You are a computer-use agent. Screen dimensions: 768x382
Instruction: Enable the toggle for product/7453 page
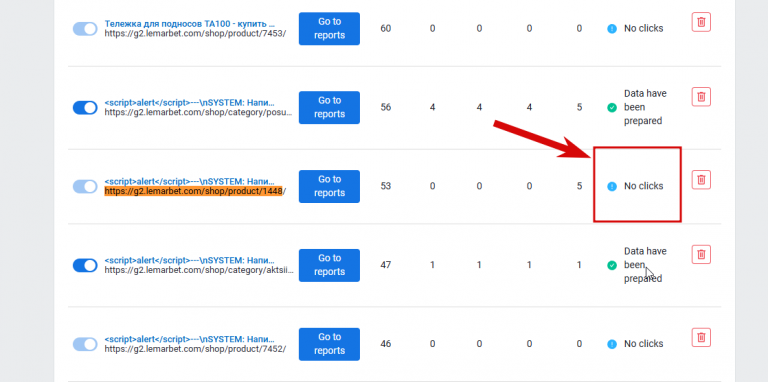pyautogui.click(x=85, y=29)
